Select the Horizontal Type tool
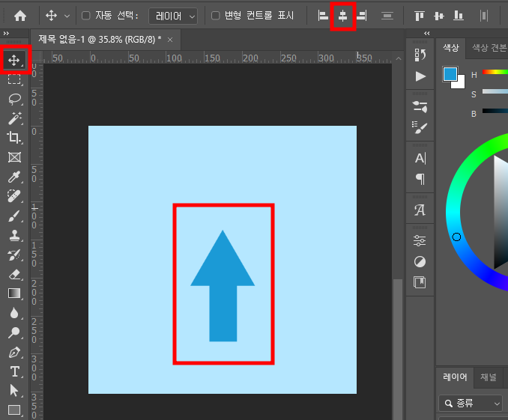Image resolution: width=508 pixels, height=420 pixels. (15, 371)
